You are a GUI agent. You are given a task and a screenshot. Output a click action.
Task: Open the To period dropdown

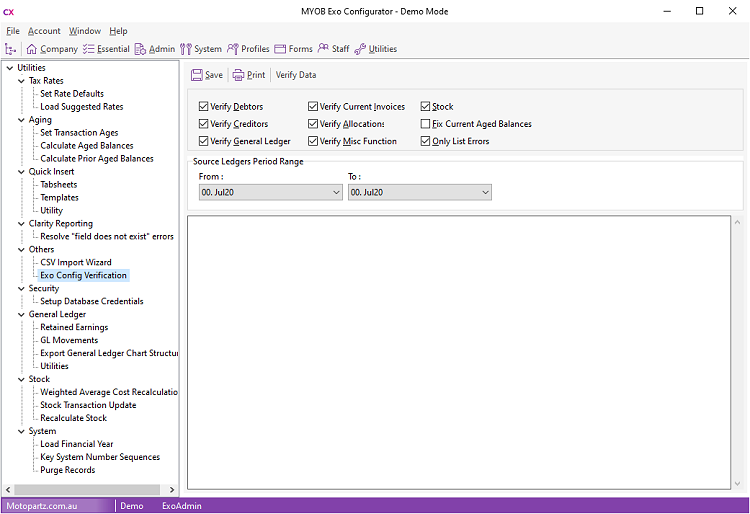pyautogui.click(x=419, y=192)
